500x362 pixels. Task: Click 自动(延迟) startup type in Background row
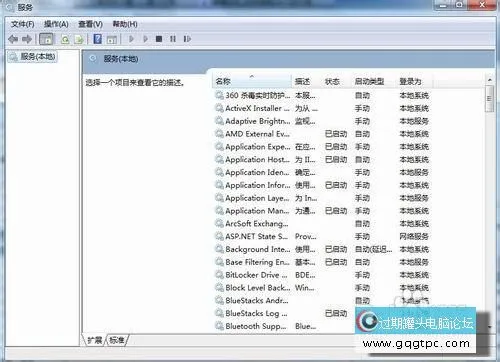[x=373, y=249]
